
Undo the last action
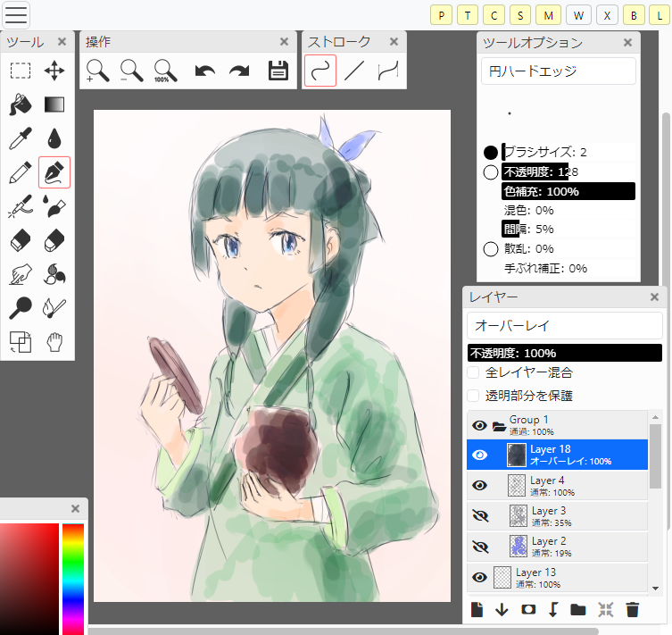pyautogui.click(x=205, y=71)
